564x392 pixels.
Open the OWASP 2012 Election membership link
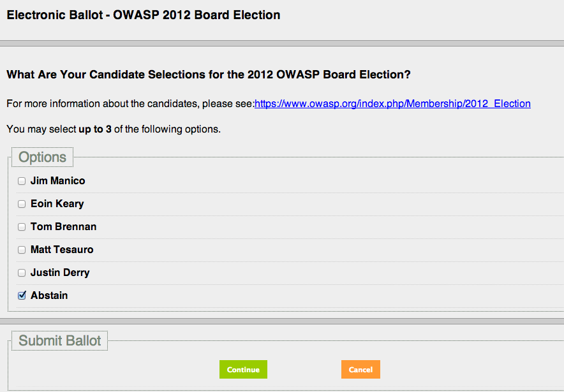pyautogui.click(x=392, y=104)
